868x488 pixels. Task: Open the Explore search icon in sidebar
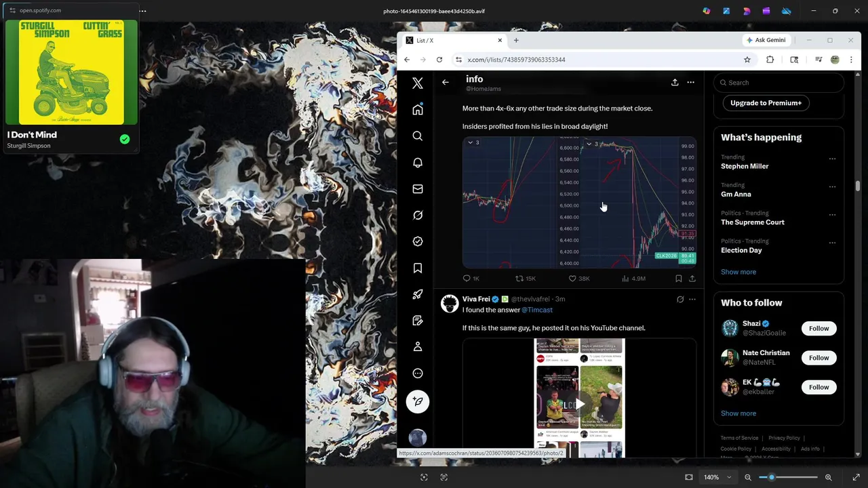pyautogui.click(x=418, y=136)
